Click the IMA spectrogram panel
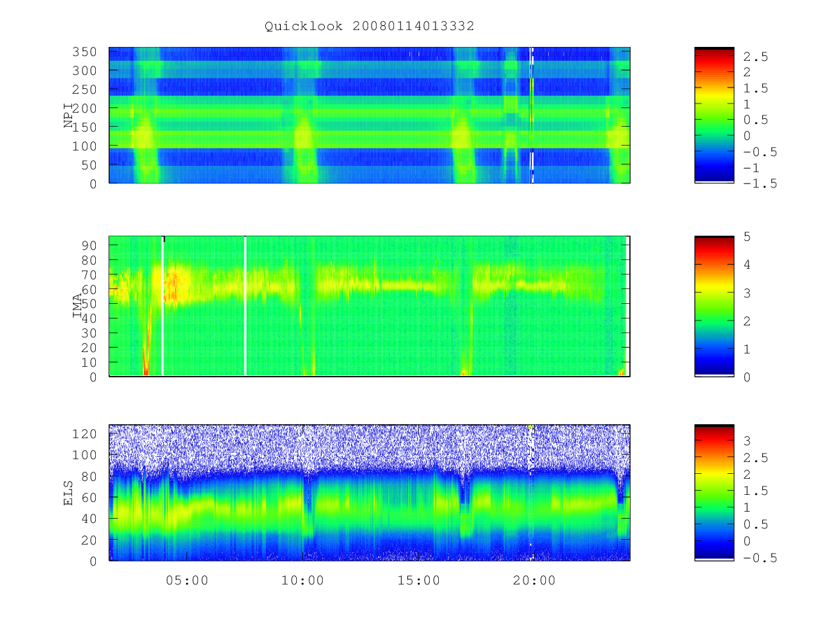Image resolution: width=840 pixels, height=630 pixels. pyautogui.click(x=370, y=307)
